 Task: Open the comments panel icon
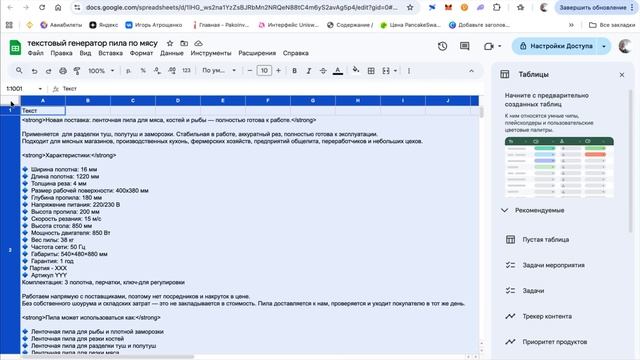pos(464,46)
